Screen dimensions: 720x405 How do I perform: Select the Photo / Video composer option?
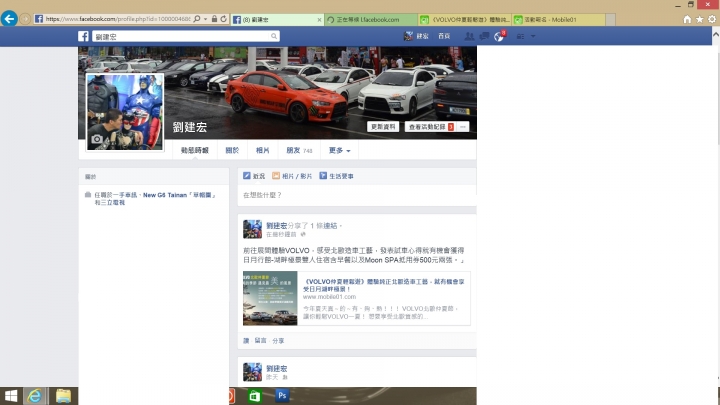[x=292, y=176]
